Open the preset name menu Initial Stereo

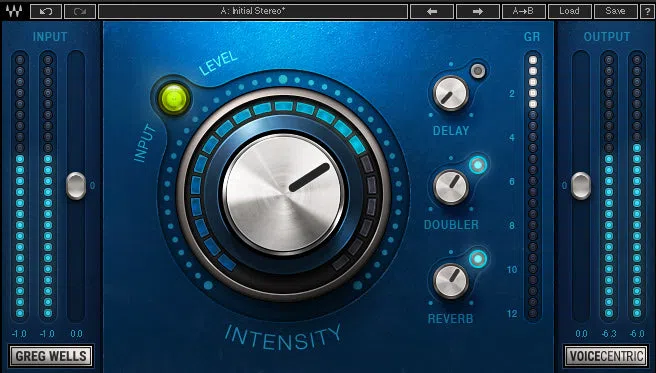pyautogui.click(x=253, y=11)
